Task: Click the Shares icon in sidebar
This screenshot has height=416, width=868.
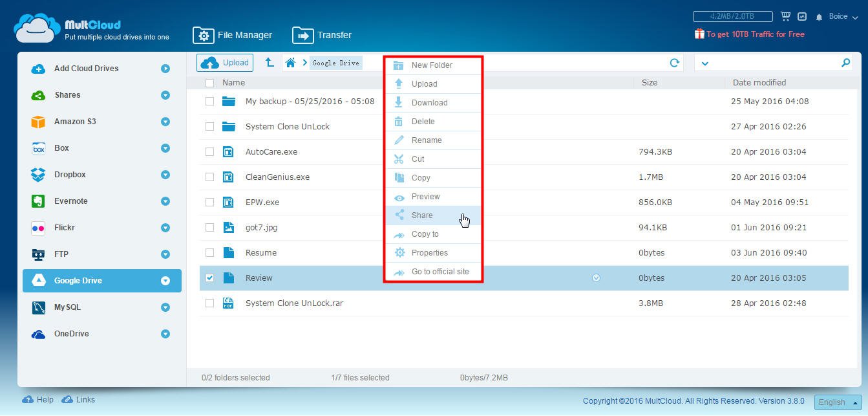Action: click(38, 95)
